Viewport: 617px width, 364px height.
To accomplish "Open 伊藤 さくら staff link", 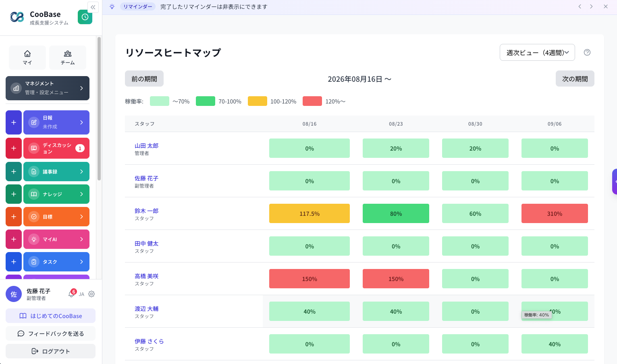I will (149, 341).
